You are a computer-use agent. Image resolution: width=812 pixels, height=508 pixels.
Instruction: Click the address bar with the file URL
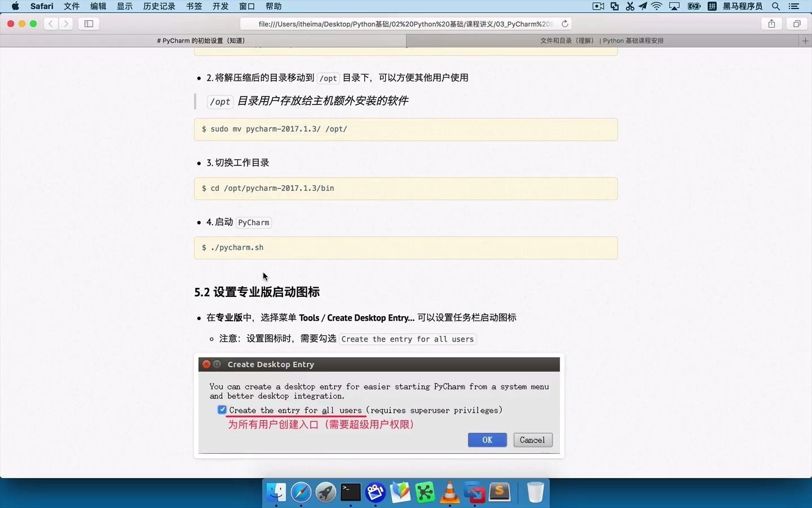406,24
